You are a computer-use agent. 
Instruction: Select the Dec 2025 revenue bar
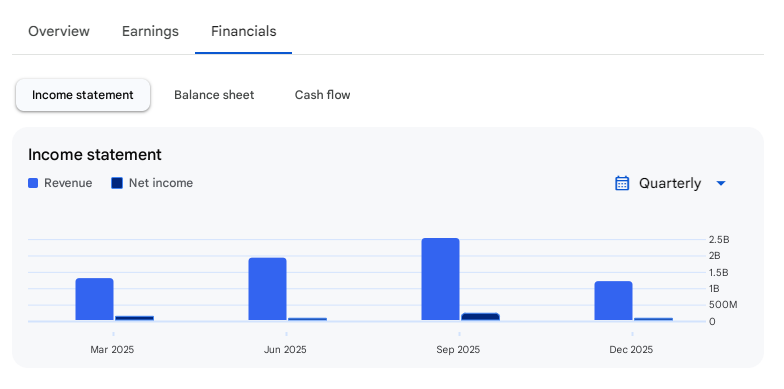pos(614,301)
